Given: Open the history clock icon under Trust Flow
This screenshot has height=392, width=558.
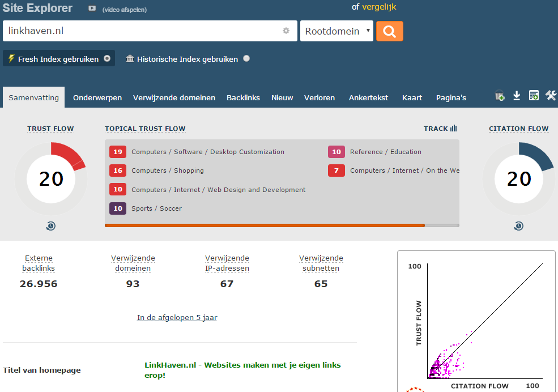Looking at the screenshot, I should point(51,226).
